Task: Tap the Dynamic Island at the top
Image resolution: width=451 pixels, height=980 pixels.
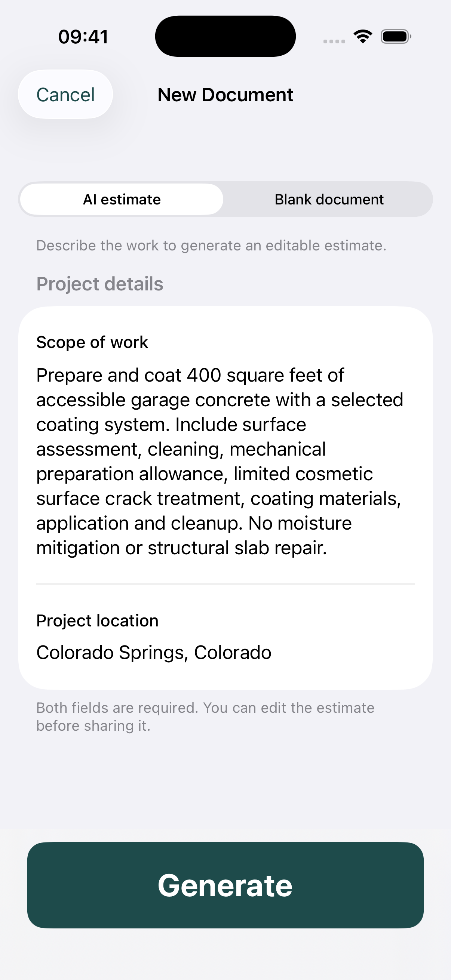Action: pos(225,36)
